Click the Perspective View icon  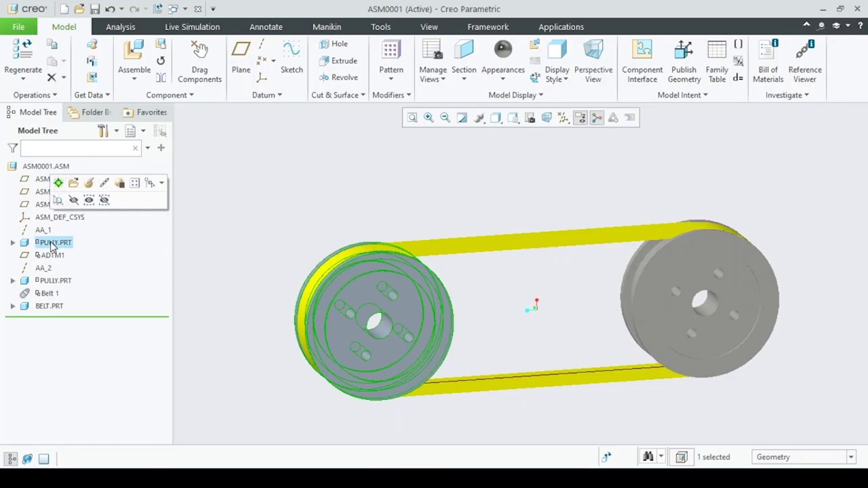[593, 50]
